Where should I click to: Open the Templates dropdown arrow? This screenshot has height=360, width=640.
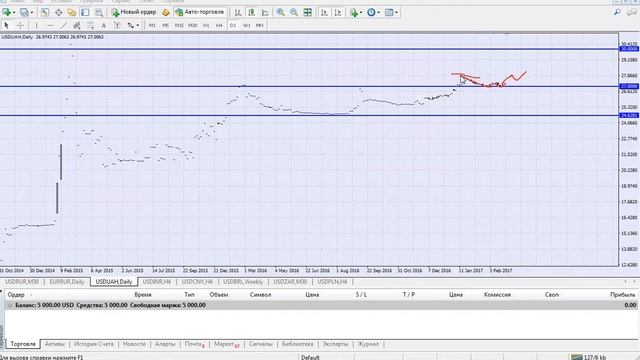(x=396, y=13)
